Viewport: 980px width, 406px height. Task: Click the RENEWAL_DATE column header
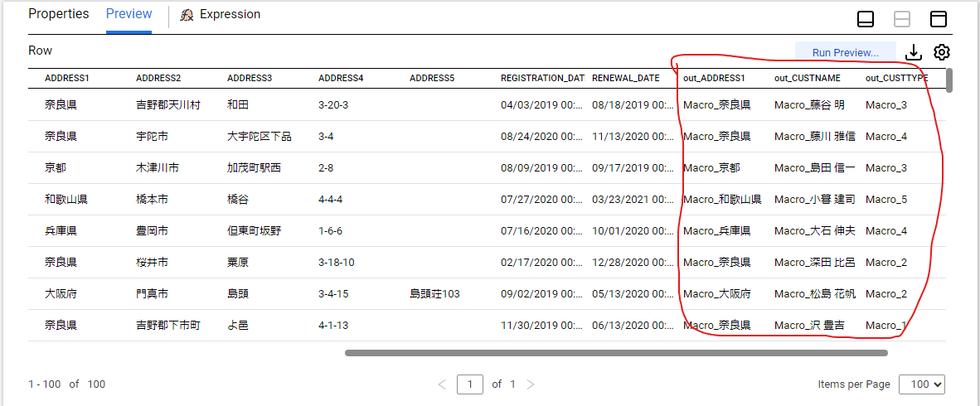click(626, 78)
